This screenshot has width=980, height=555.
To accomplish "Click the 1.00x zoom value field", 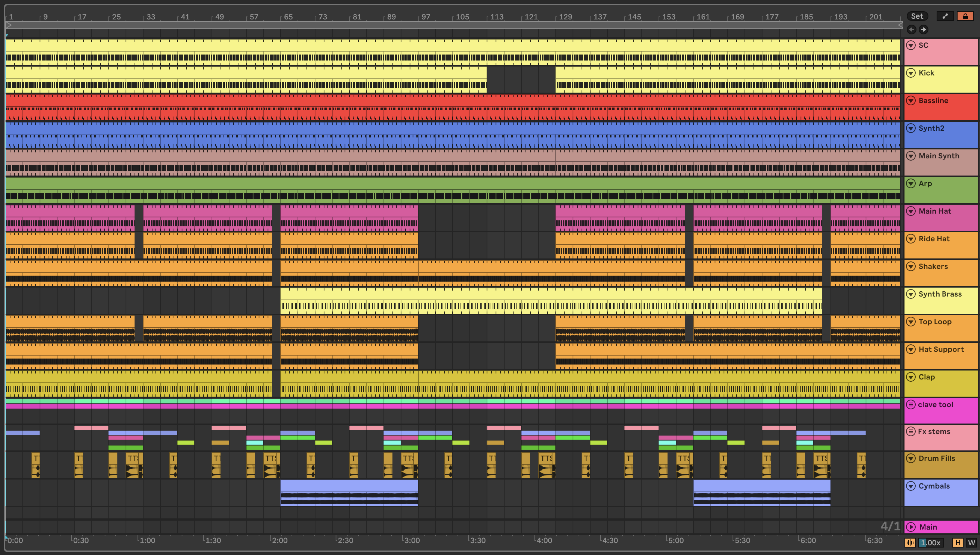I will click(930, 542).
